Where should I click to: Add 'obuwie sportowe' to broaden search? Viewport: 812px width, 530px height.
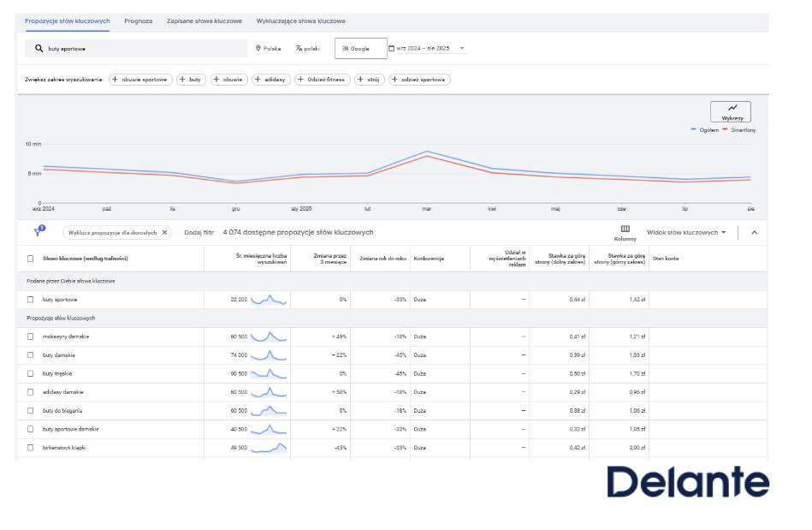(140, 80)
